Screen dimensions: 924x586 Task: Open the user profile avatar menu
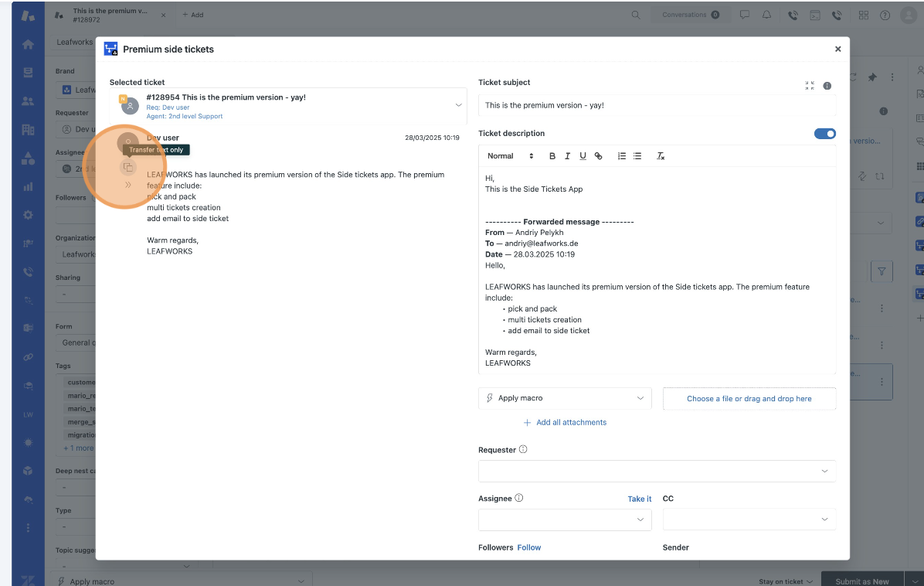pyautogui.click(x=909, y=15)
